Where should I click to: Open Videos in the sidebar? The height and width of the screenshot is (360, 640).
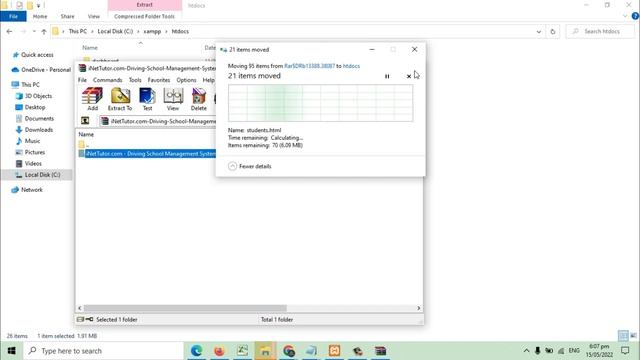coord(29,163)
